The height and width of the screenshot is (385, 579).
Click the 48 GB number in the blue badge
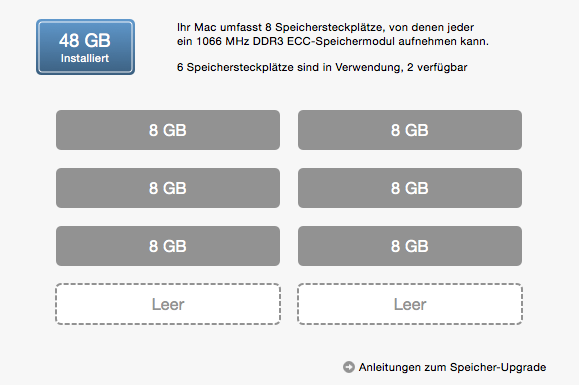pos(85,40)
